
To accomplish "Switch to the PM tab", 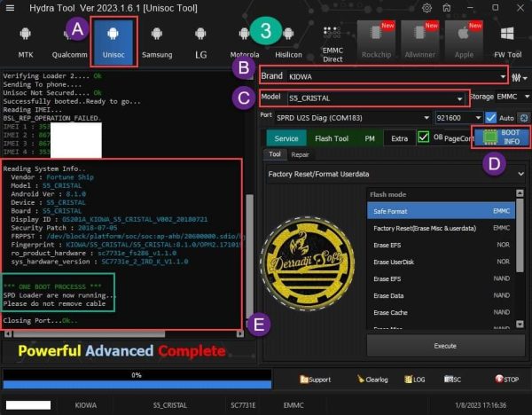I will pyautogui.click(x=370, y=138).
